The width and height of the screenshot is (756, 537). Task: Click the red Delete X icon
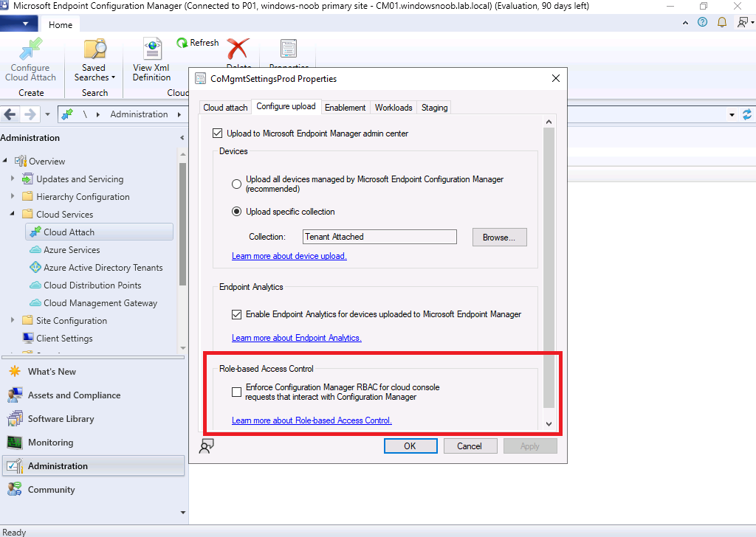(238, 49)
